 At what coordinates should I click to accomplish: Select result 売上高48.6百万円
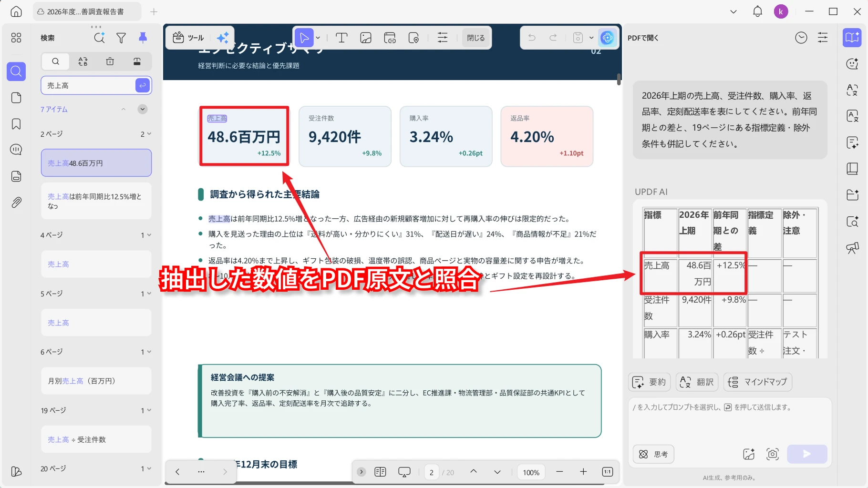coord(96,163)
